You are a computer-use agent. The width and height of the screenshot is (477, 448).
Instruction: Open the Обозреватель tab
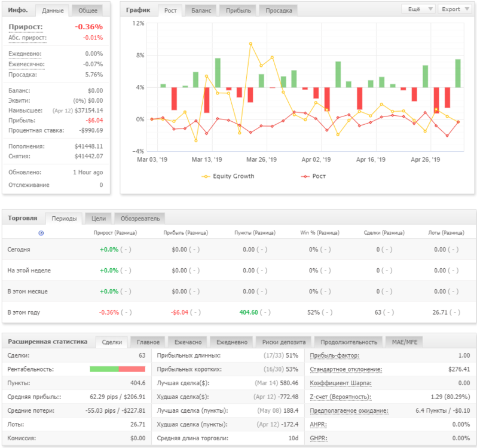140,219
